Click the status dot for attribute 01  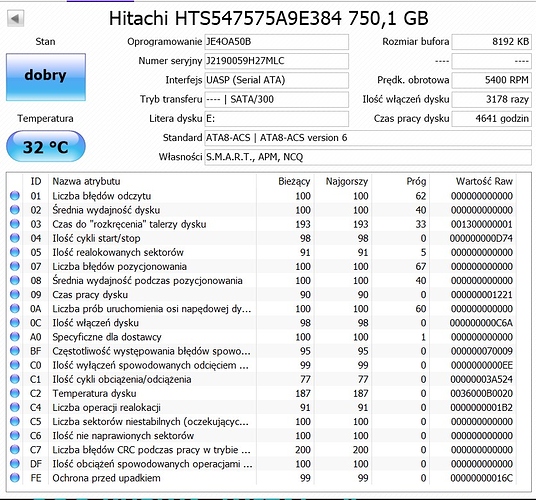15,195
